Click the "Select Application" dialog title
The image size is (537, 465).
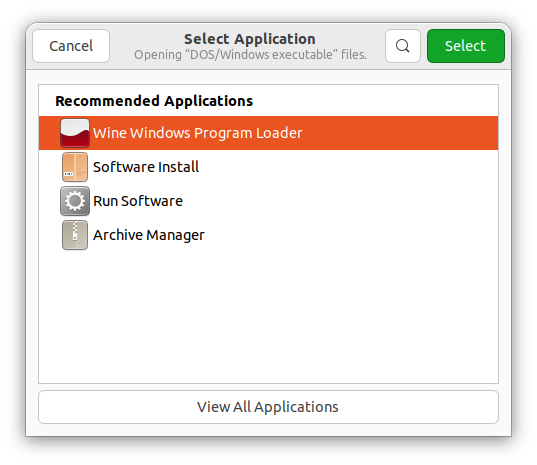250,39
